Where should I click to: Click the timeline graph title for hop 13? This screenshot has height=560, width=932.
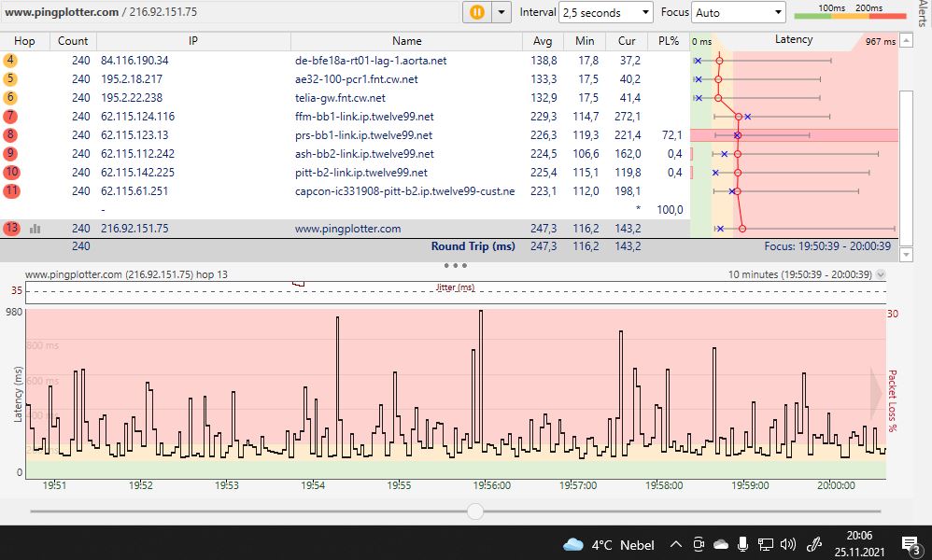(x=126, y=274)
